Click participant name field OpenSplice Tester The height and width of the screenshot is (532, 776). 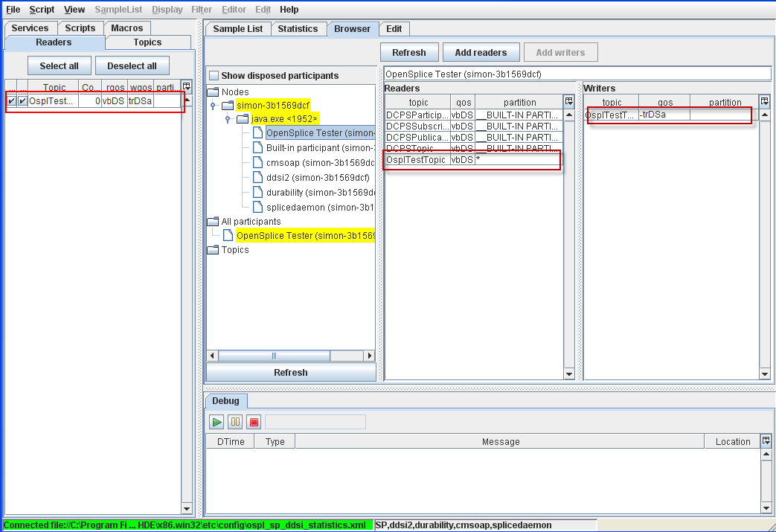577,74
